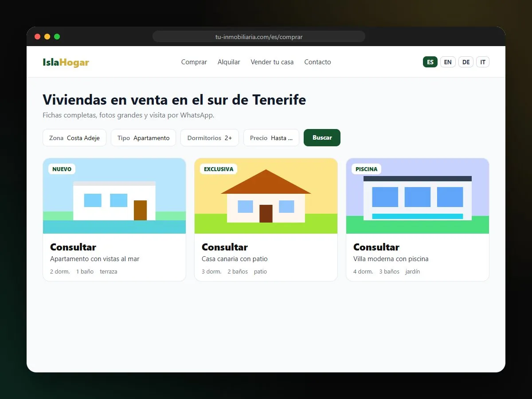Select 'Apartamento con vistas al mar' title
This screenshot has width=532, height=399.
click(x=95, y=259)
